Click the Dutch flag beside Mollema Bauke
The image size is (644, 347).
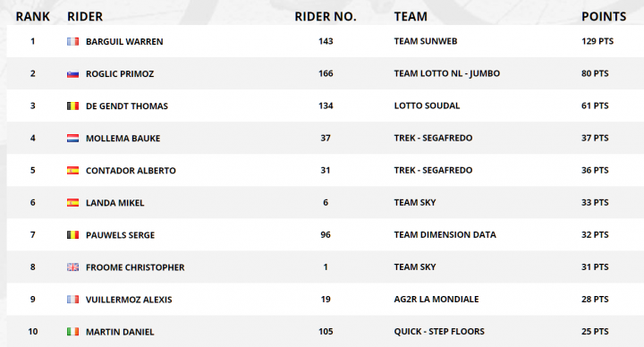tap(72, 139)
